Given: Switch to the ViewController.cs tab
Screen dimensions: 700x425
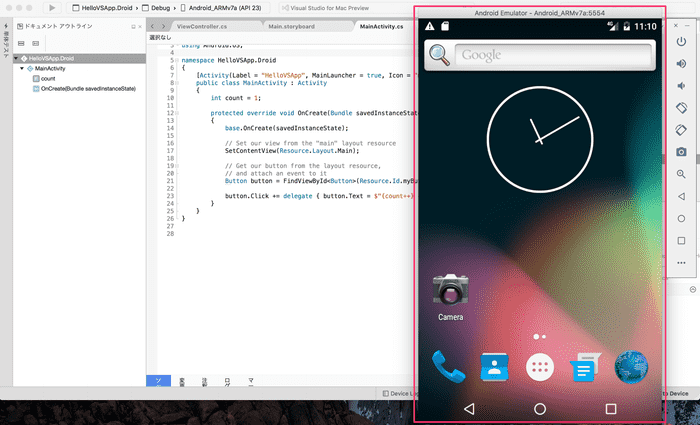Looking at the screenshot, I should click(202, 26).
